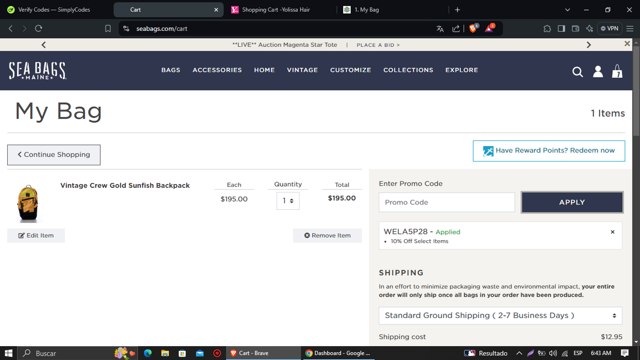
Task: Open Vintage Crew Gold Sunfish Backpack product link
Action: pos(125,185)
